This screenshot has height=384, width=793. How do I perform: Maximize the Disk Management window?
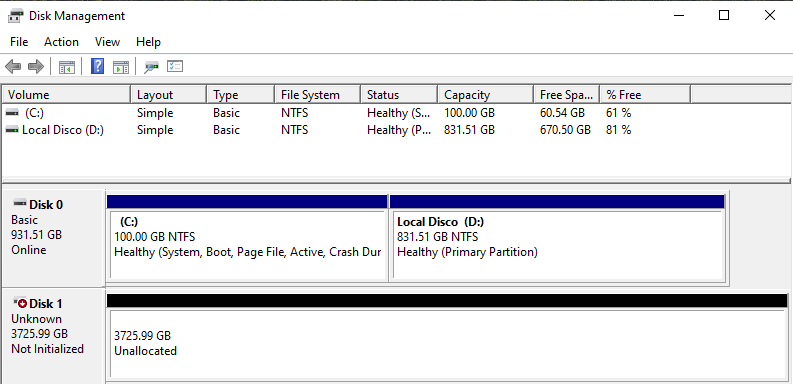click(724, 16)
